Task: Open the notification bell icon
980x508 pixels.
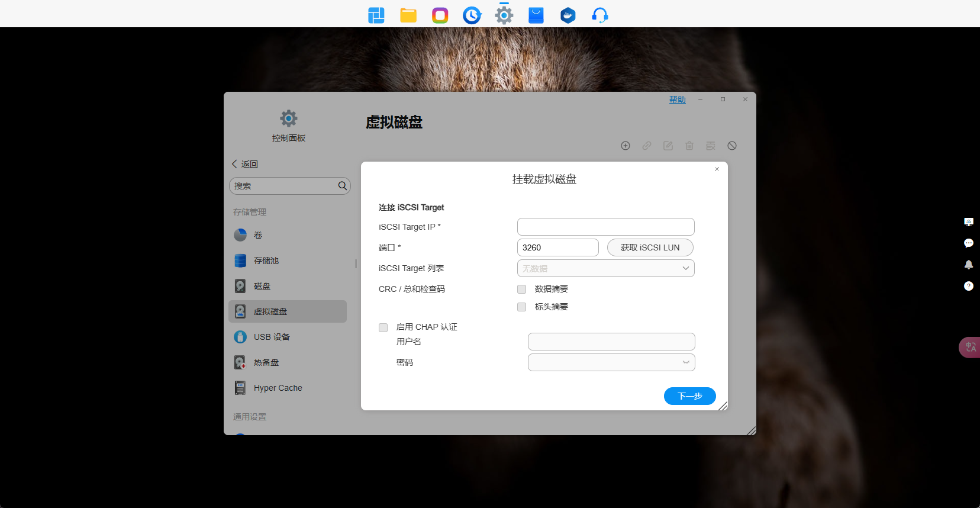Action: click(x=969, y=265)
